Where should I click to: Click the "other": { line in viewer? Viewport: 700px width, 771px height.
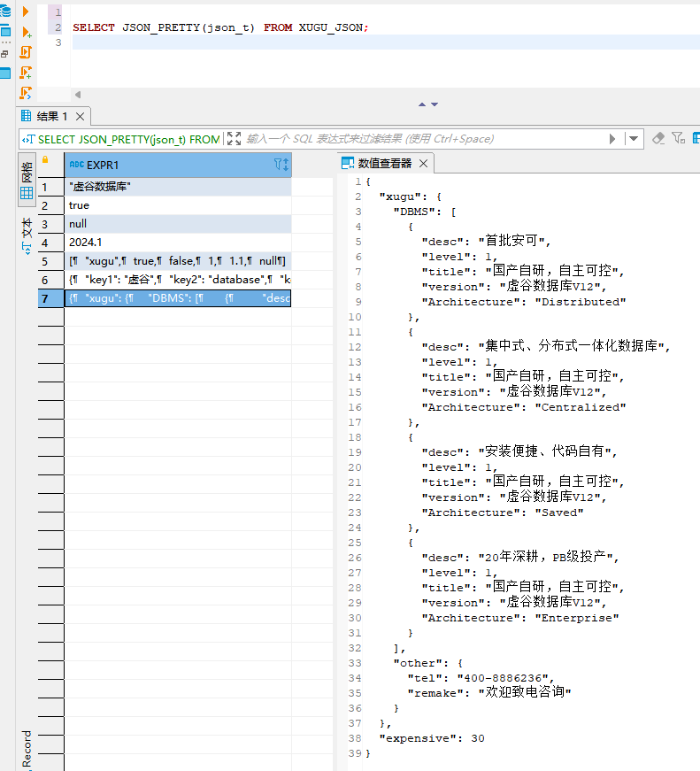pyautogui.click(x=428, y=663)
